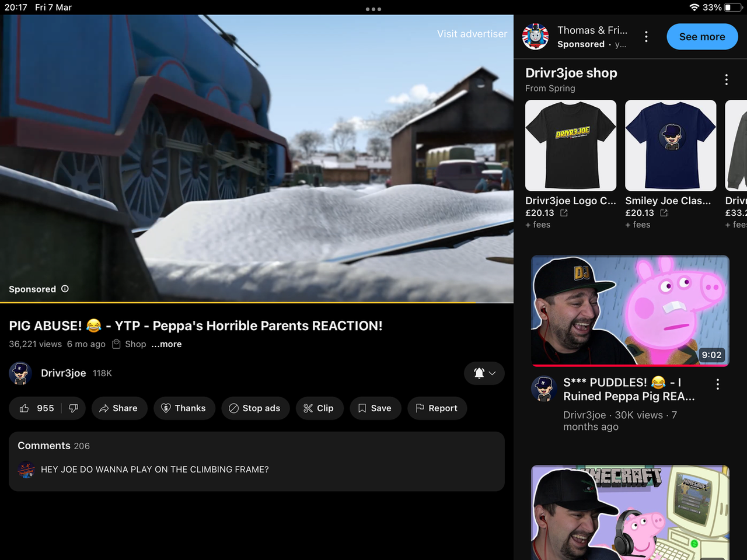Tap the PIG ABUSE video title
Viewport: 747px width, 560px height.
pos(196,325)
